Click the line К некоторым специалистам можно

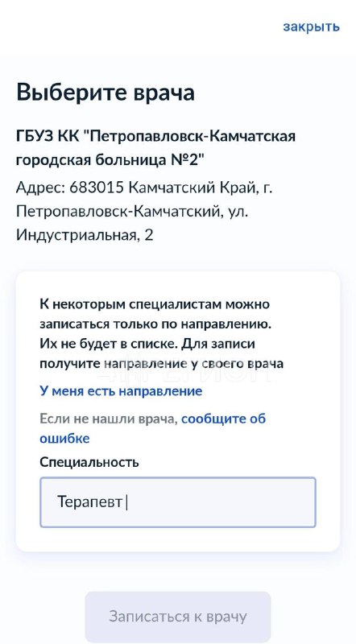pos(155,304)
